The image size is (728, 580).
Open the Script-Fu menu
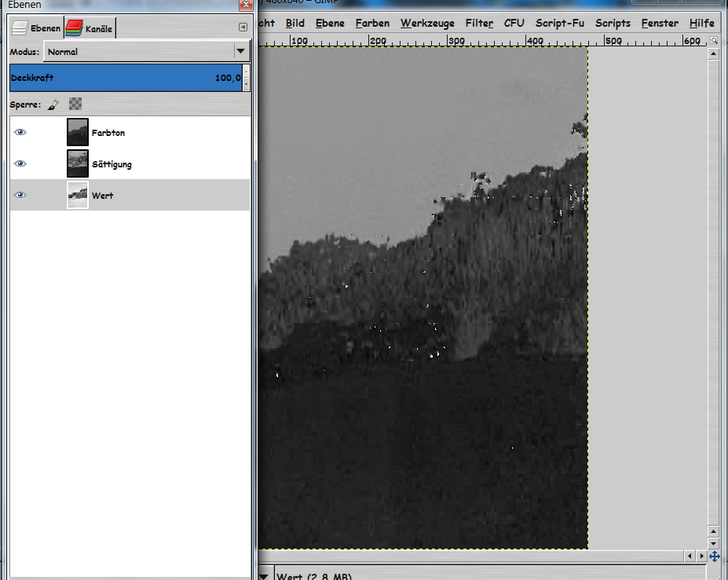(x=560, y=23)
